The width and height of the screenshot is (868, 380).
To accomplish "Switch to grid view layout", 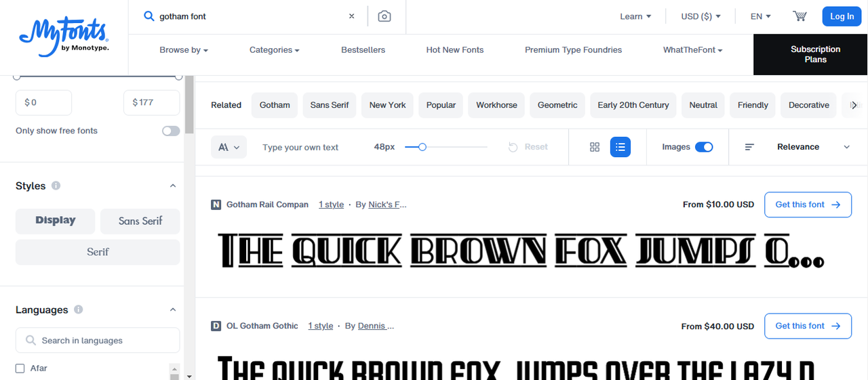I will point(595,147).
